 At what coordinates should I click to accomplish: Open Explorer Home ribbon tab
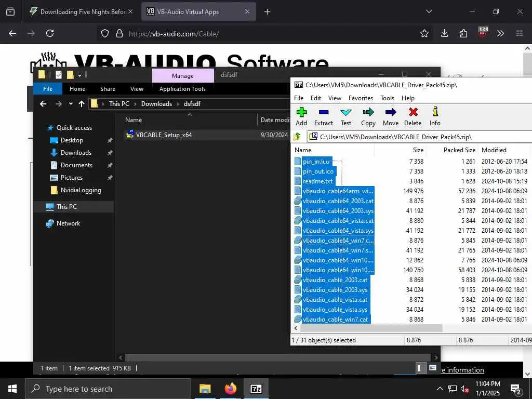pos(77,89)
